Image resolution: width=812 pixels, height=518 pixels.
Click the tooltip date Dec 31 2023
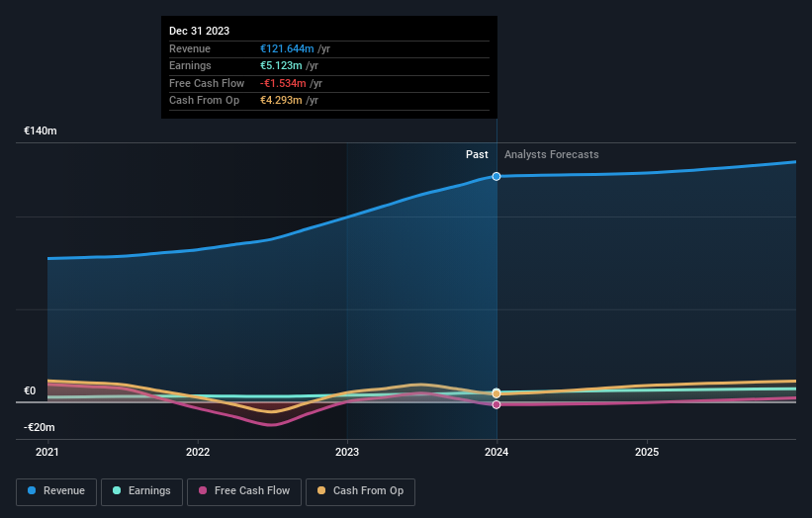click(200, 31)
